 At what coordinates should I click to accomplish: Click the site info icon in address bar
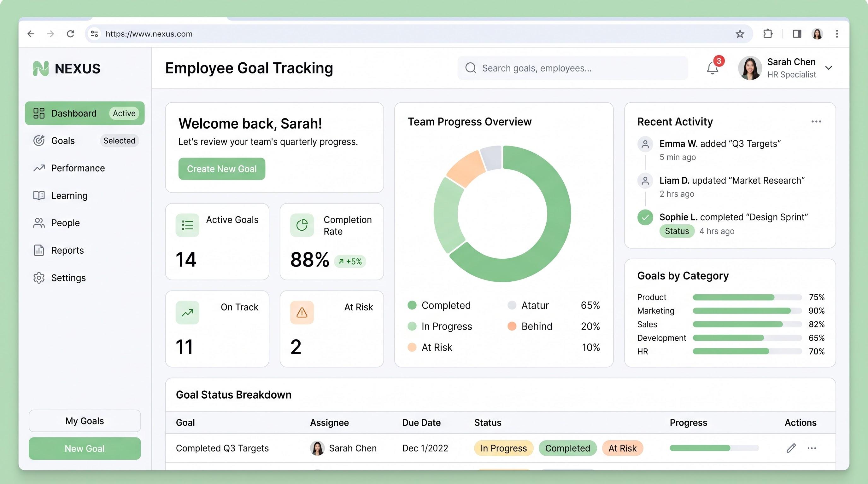click(95, 34)
